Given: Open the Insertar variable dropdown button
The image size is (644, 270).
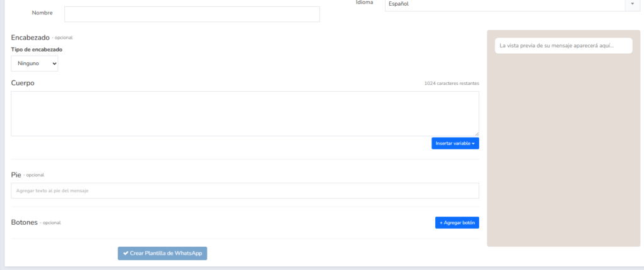Looking at the screenshot, I should point(455,143).
